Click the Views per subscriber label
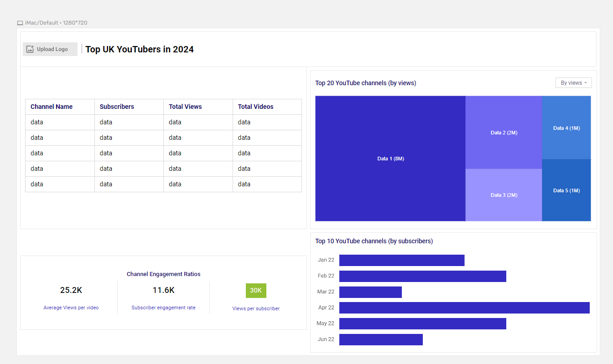 (256, 308)
